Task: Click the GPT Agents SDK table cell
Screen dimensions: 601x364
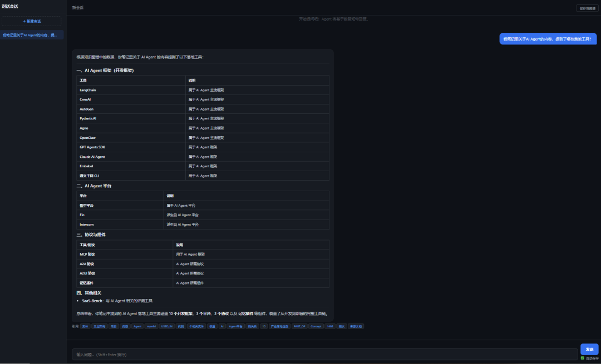Action: [x=131, y=147]
